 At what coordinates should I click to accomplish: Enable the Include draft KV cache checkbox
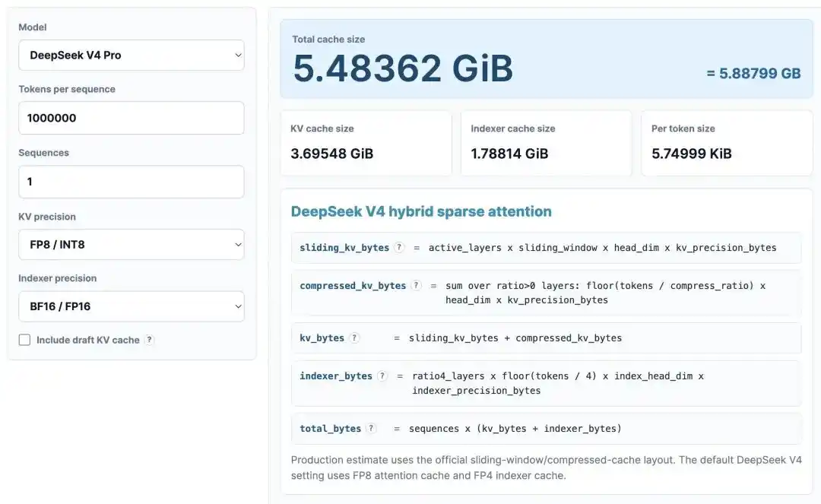[24, 340]
